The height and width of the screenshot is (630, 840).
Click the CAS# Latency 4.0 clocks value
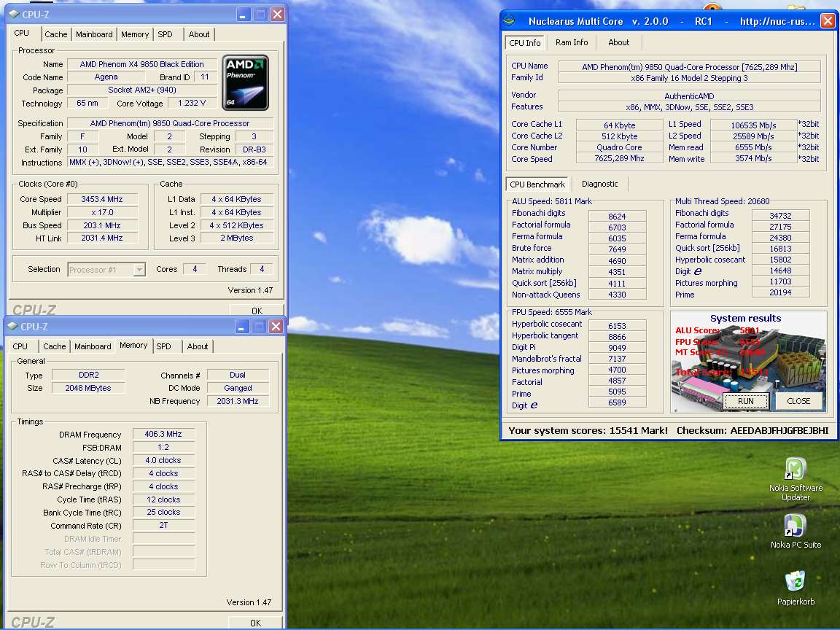(x=163, y=461)
